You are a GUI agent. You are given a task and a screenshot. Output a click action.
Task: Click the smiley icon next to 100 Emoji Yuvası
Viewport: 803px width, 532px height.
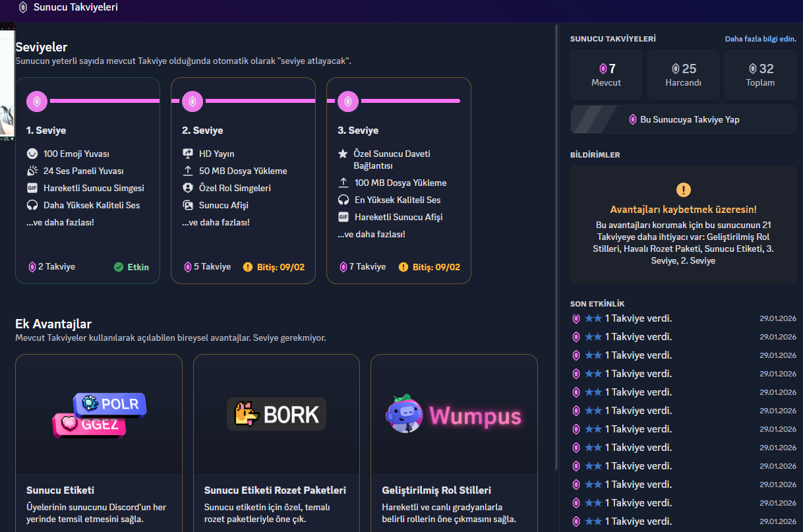click(x=32, y=154)
